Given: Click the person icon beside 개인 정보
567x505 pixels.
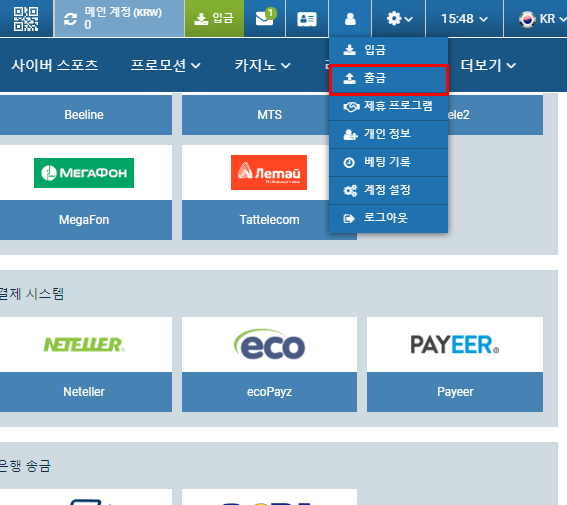Looking at the screenshot, I should coord(350,134).
